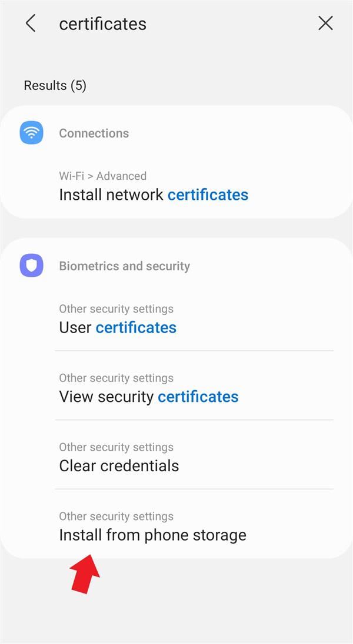
Task: Tap the back arrow icon
Action: coord(31,24)
